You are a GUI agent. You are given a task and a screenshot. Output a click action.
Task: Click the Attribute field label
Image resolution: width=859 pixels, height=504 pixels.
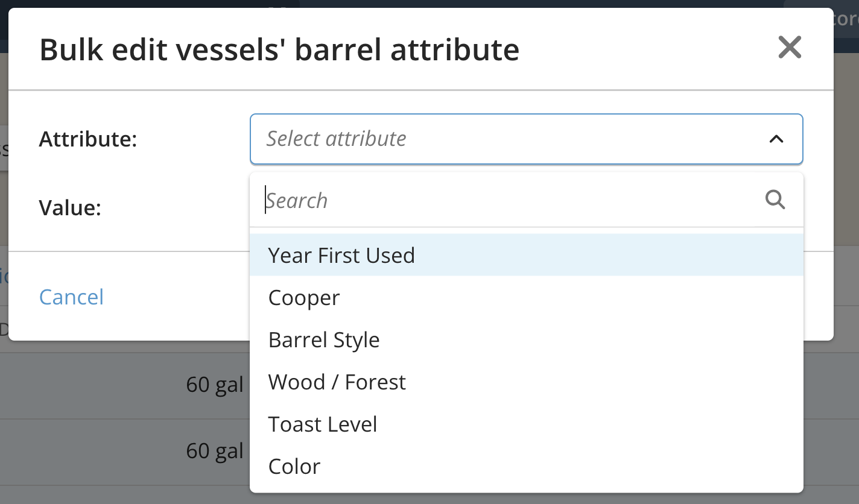(x=88, y=139)
